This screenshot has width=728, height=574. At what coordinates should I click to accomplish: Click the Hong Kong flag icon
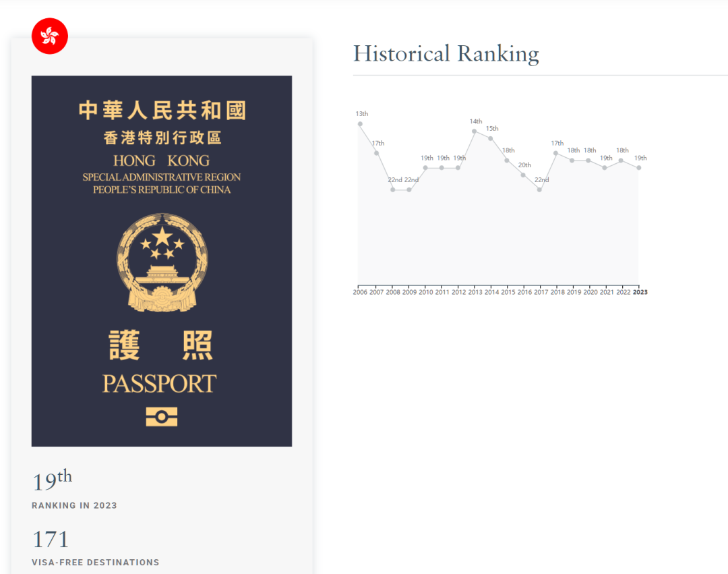tap(49, 35)
